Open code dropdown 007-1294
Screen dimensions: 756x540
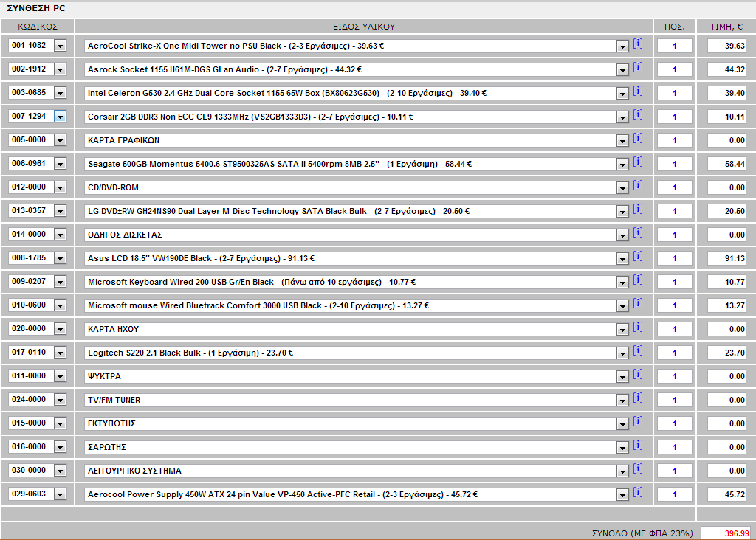60,117
